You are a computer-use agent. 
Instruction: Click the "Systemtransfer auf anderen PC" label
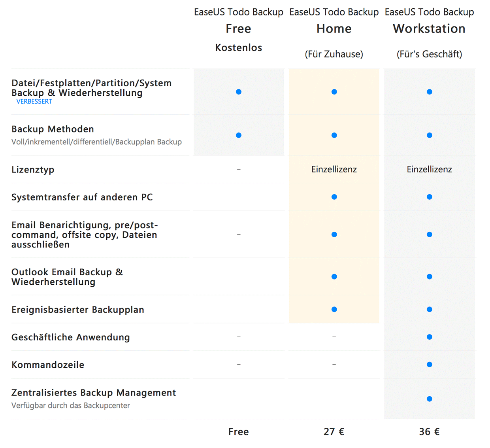click(x=82, y=197)
